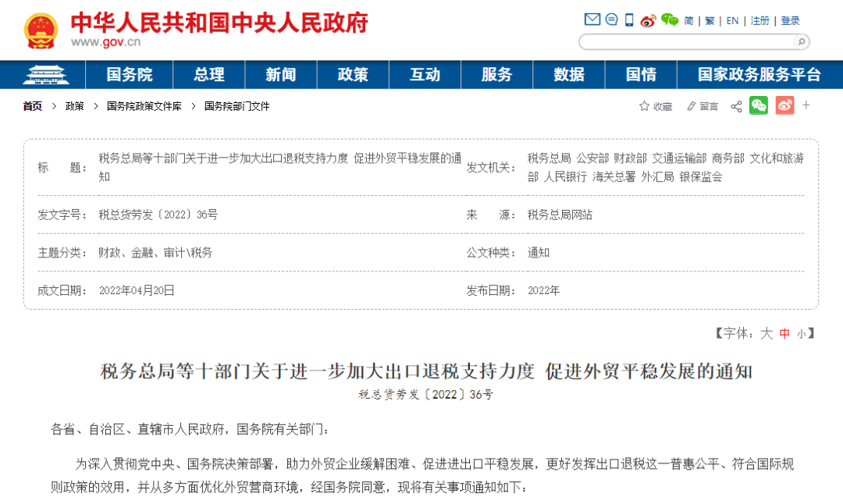Select source text 税务总局网站

560,215
